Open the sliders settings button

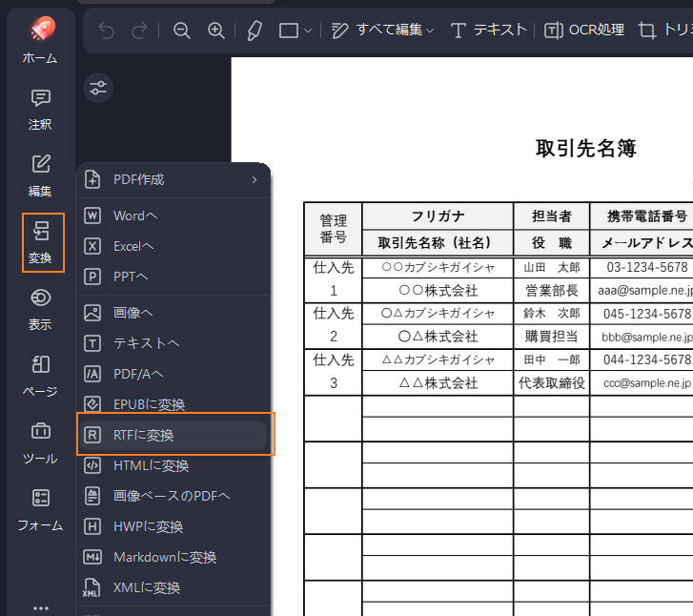click(98, 88)
